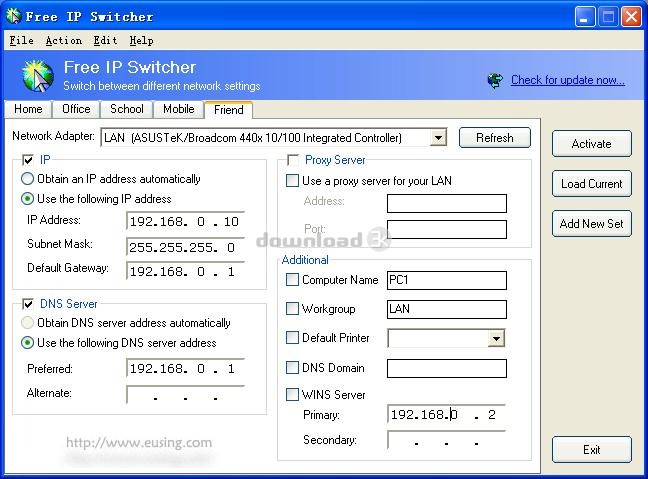Viewport: 648px width, 479px height.
Task: Click the Alternate DNS input field
Action: [186, 395]
